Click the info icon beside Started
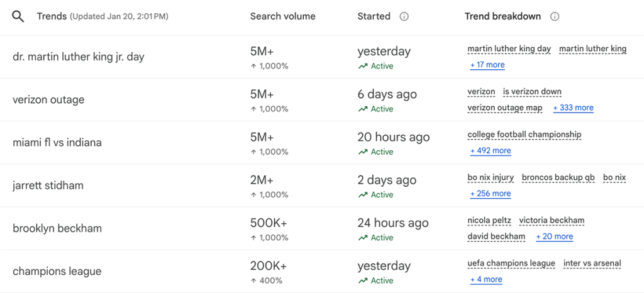 [x=404, y=17]
